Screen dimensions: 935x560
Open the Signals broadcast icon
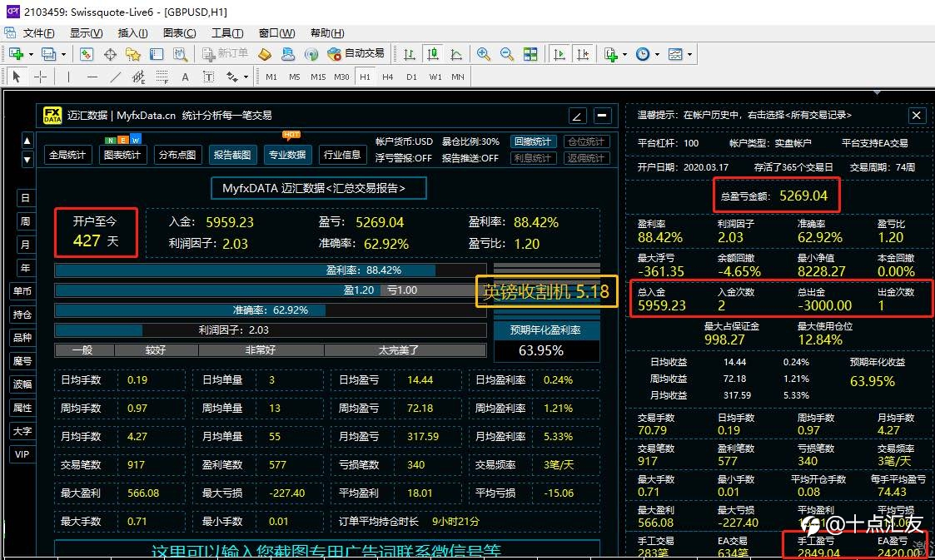[311, 54]
